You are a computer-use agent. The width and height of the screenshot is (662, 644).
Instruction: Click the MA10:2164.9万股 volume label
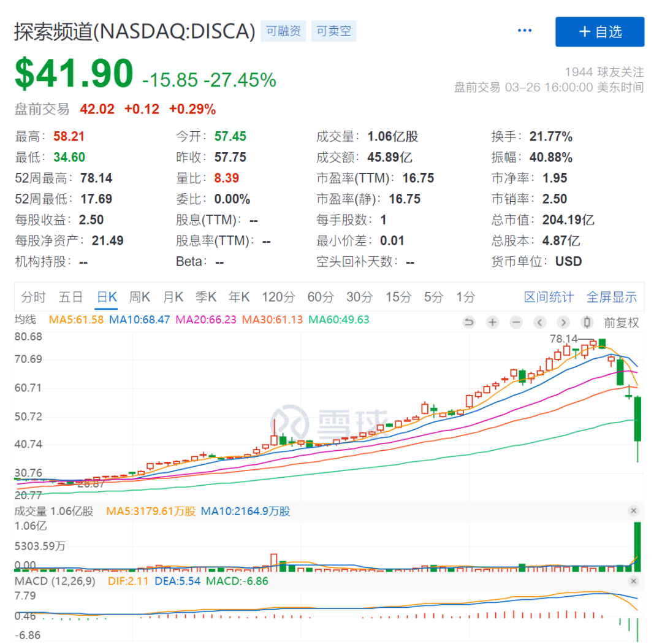[245, 512]
